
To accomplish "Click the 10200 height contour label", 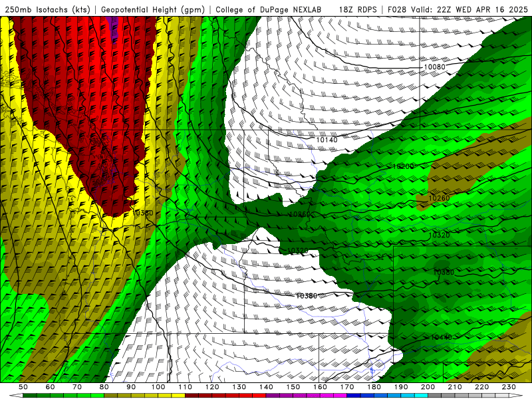I will 404,167.
